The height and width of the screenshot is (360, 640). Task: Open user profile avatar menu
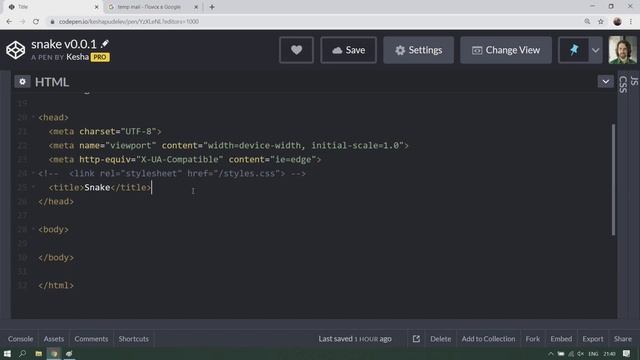click(x=622, y=50)
